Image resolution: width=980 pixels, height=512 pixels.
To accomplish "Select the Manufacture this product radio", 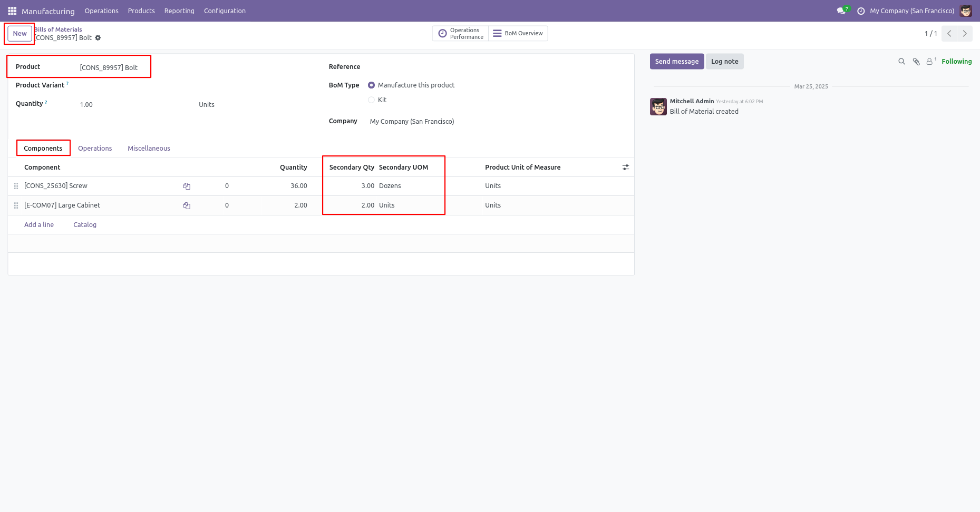I will pyautogui.click(x=371, y=85).
